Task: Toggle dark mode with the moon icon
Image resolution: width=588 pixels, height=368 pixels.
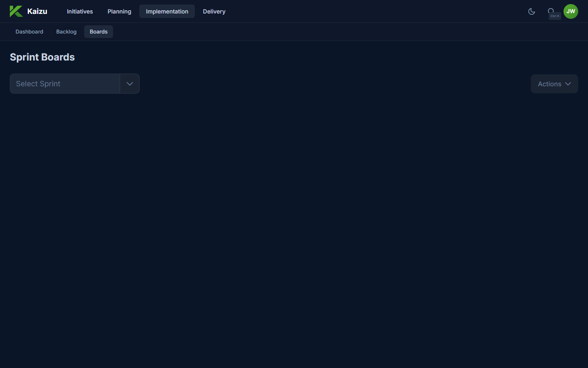Action: (x=531, y=11)
